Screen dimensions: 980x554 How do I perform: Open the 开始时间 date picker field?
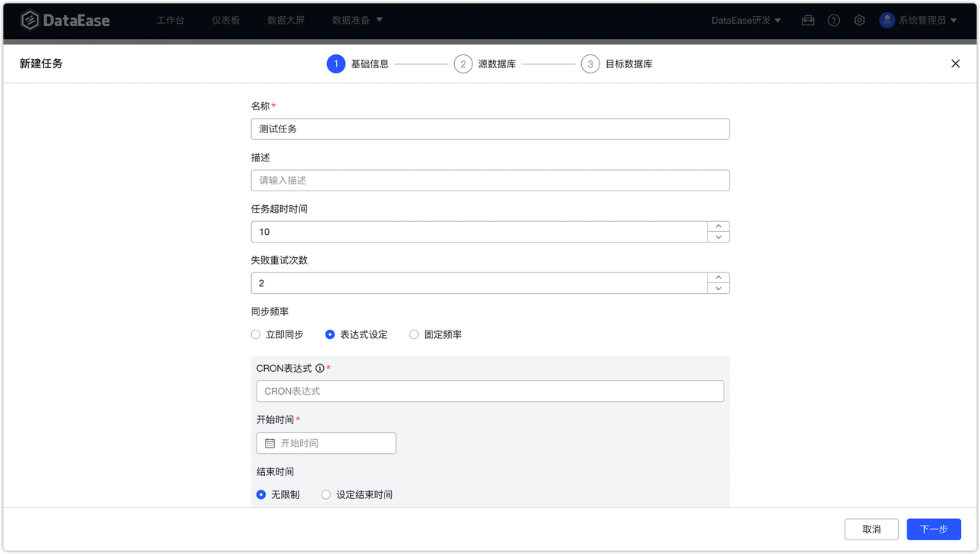(326, 443)
